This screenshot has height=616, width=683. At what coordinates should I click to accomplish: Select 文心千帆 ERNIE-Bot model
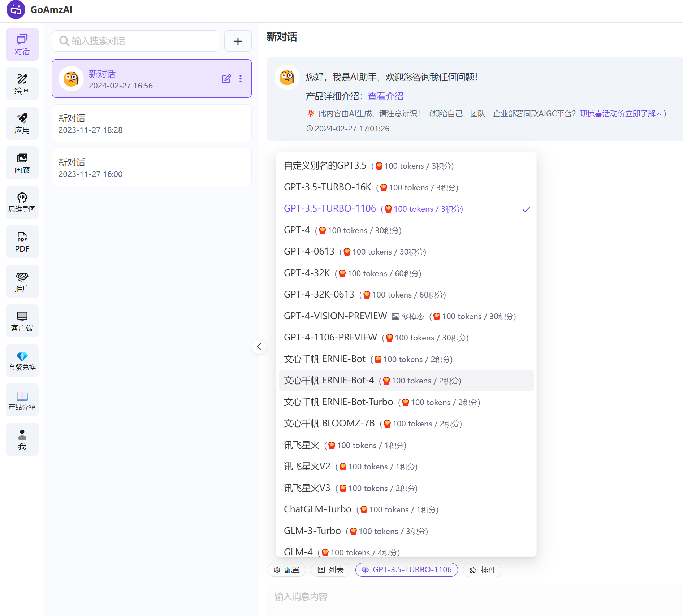[406, 359]
